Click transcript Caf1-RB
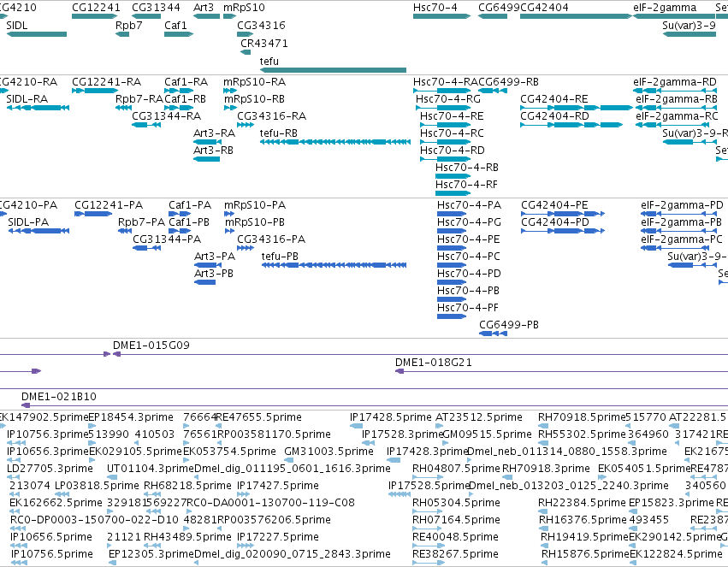This screenshot has height=567, width=728. 179,108
